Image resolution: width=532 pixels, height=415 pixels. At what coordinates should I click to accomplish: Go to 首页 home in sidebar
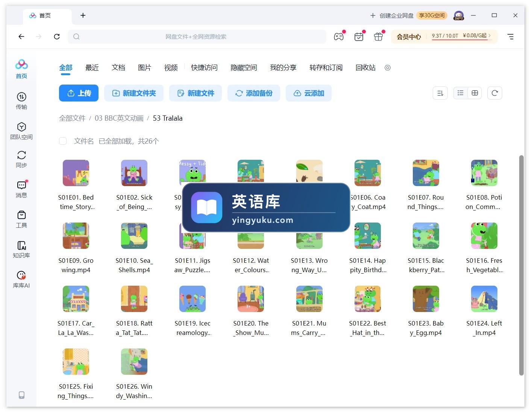click(x=21, y=69)
